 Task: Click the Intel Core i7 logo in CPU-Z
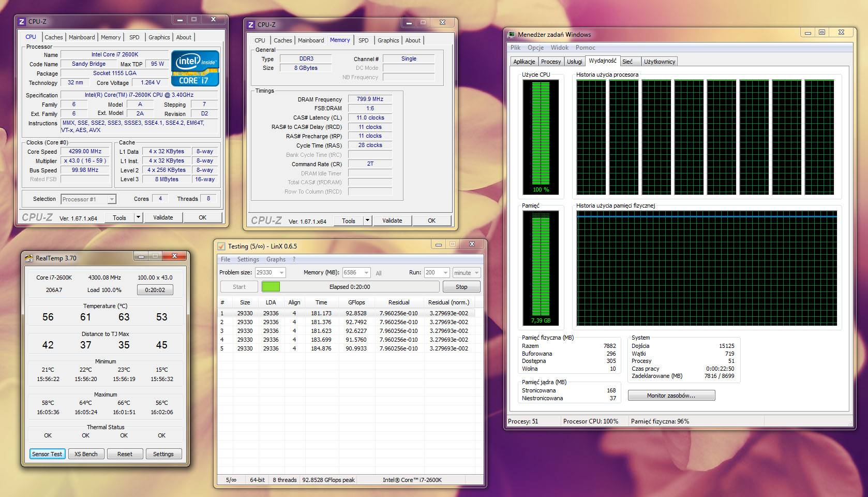tap(195, 68)
